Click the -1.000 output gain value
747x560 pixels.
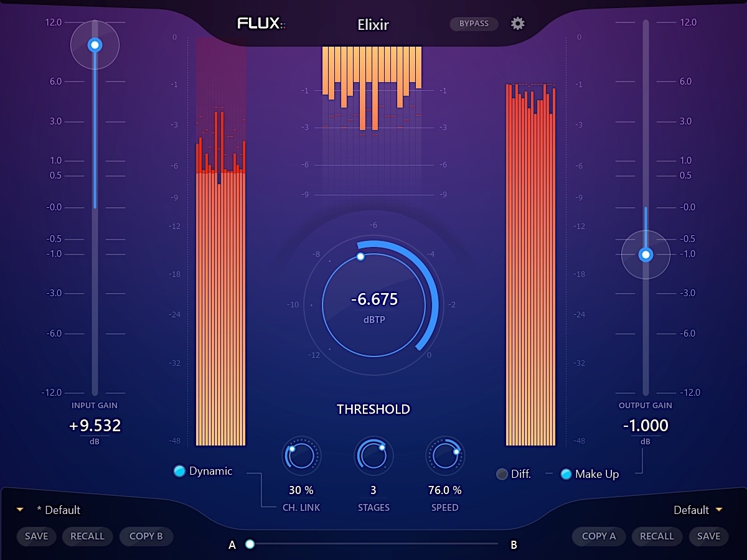pos(646,426)
